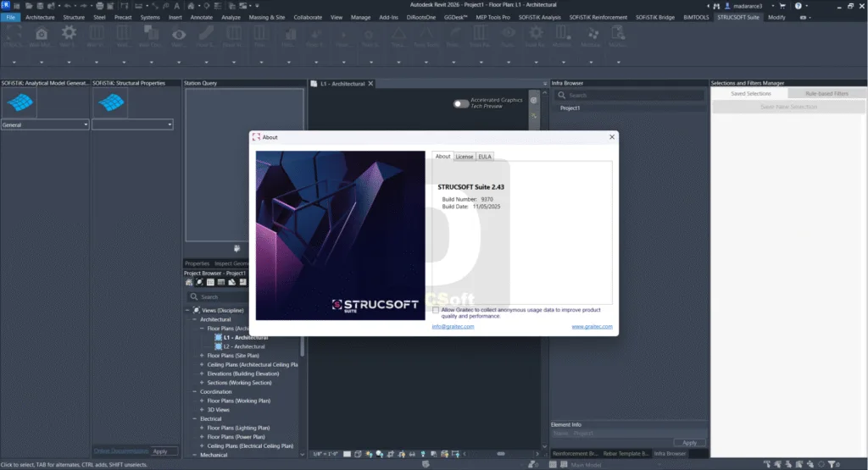Open the File menu
Screen dimensions: 868x470
10,17
